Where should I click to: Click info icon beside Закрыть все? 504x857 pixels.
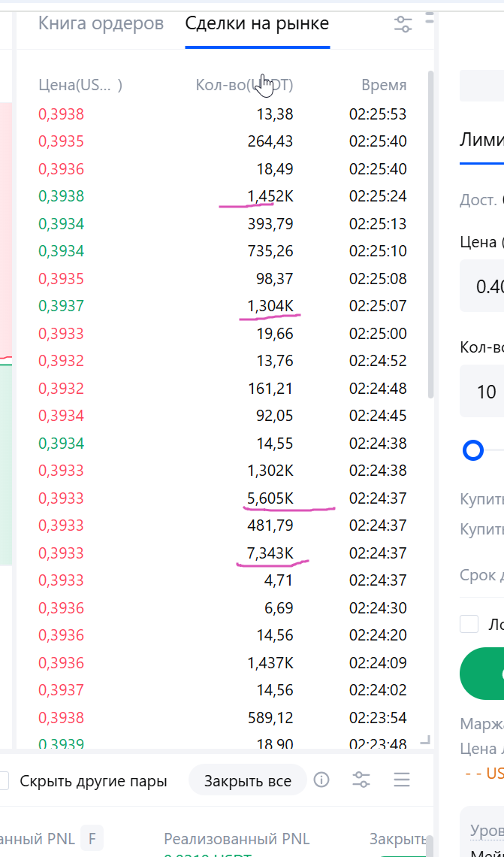coord(321,780)
